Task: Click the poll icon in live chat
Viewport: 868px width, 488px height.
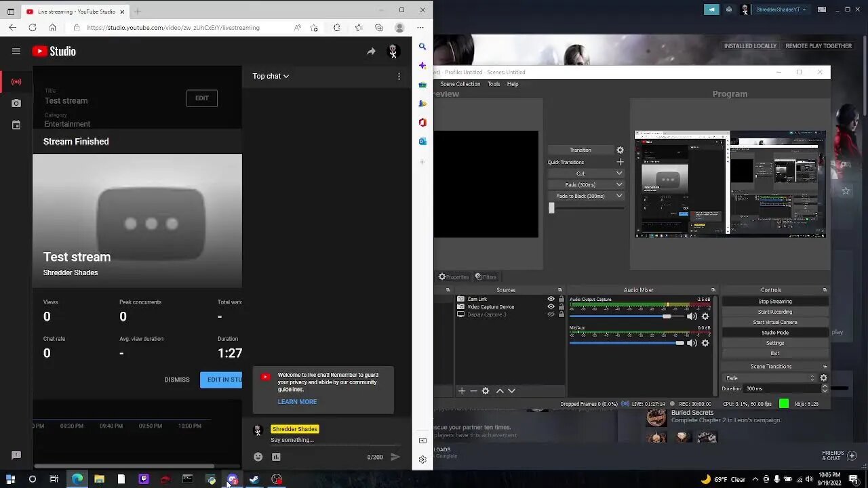Action: (x=276, y=457)
